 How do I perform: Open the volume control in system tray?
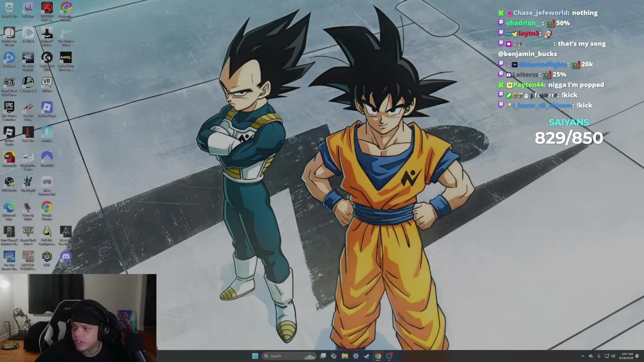click(x=613, y=356)
